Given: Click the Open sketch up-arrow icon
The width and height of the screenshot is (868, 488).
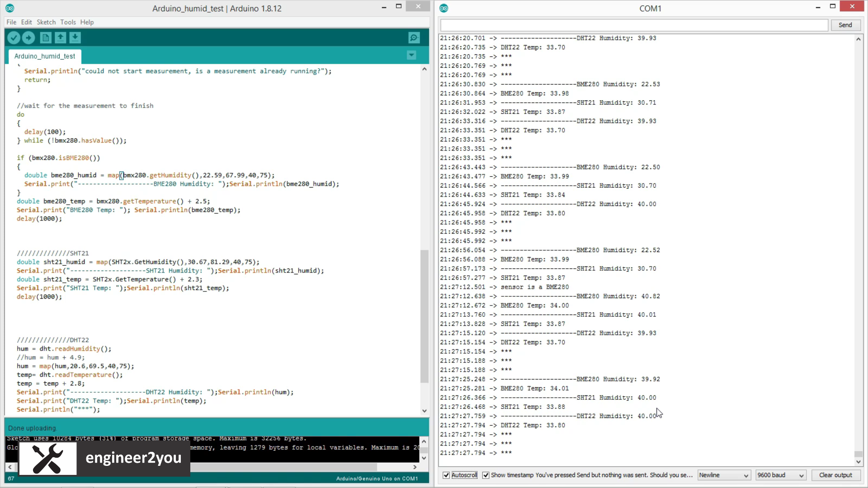Looking at the screenshot, I should pos(60,38).
